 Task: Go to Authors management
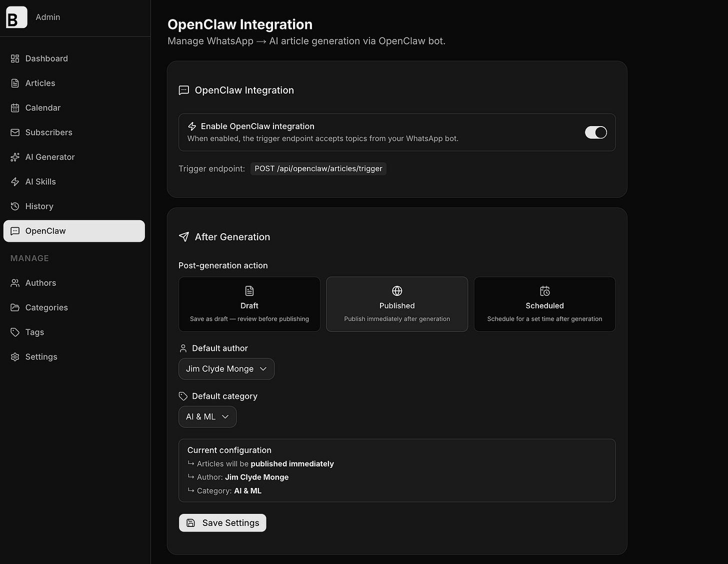coord(74,283)
